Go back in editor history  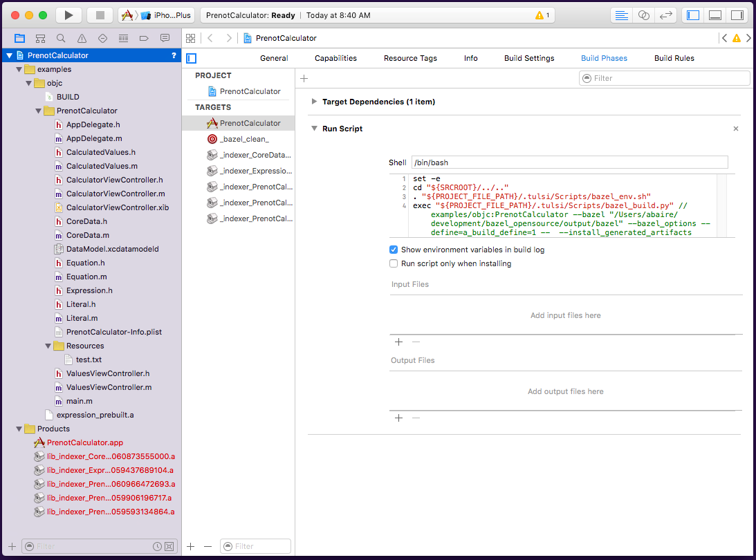click(x=210, y=38)
